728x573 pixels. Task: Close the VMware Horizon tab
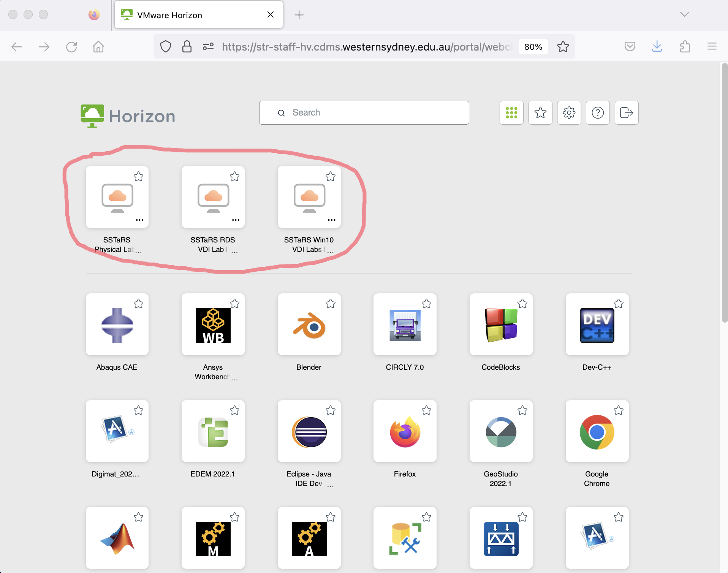271,14
